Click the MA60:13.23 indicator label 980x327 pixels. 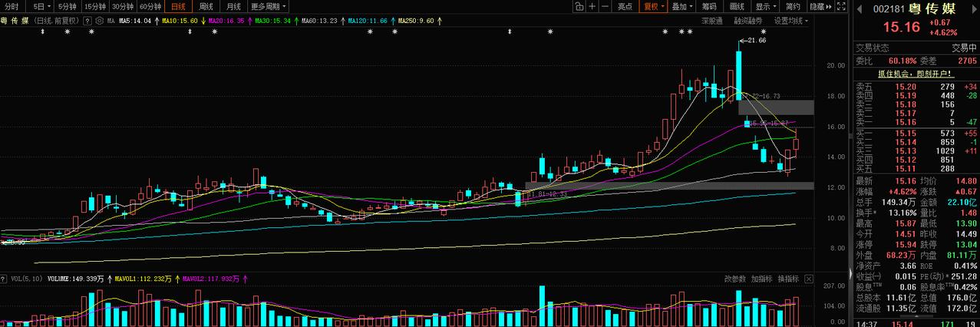[319, 20]
